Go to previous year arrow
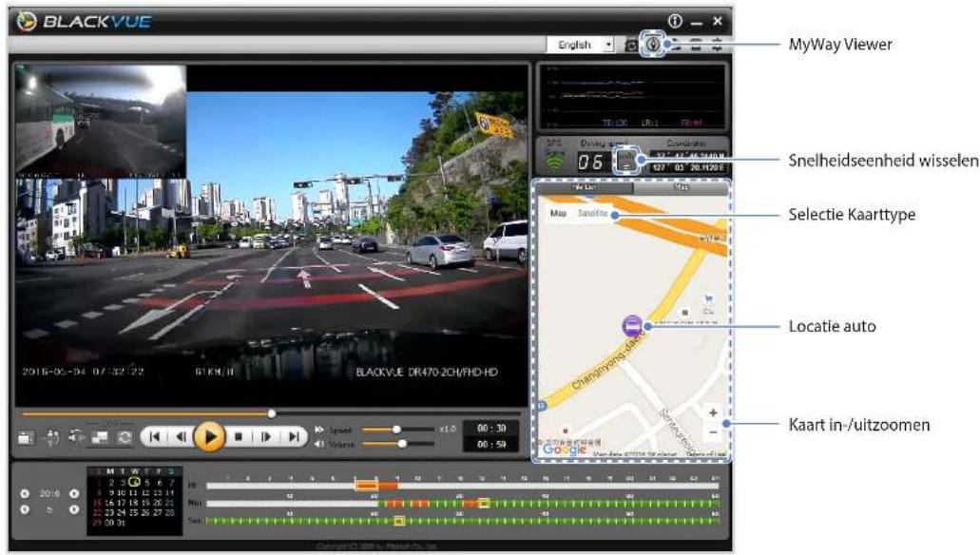The image size is (980, 555). coord(25,494)
